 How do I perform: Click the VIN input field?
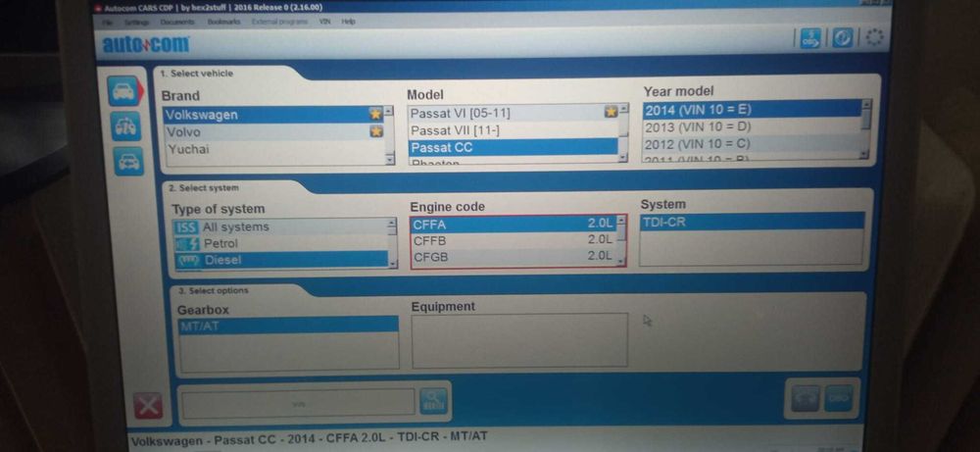click(299, 404)
